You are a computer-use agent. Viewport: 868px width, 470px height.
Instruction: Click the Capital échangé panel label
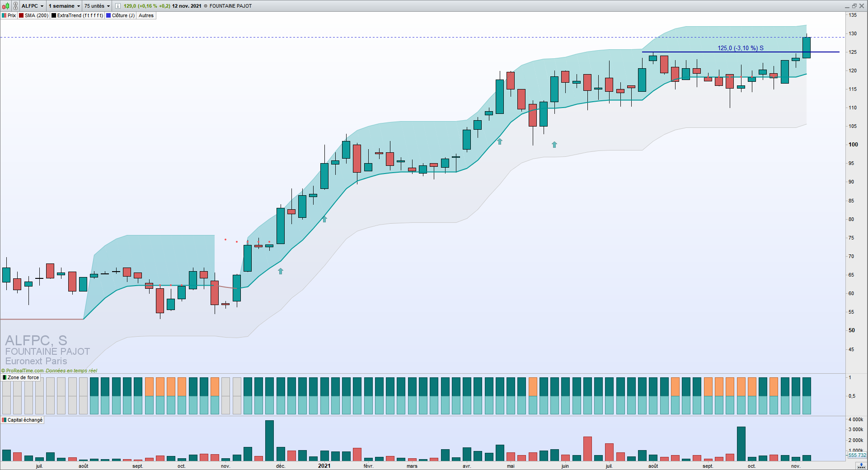[25, 420]
